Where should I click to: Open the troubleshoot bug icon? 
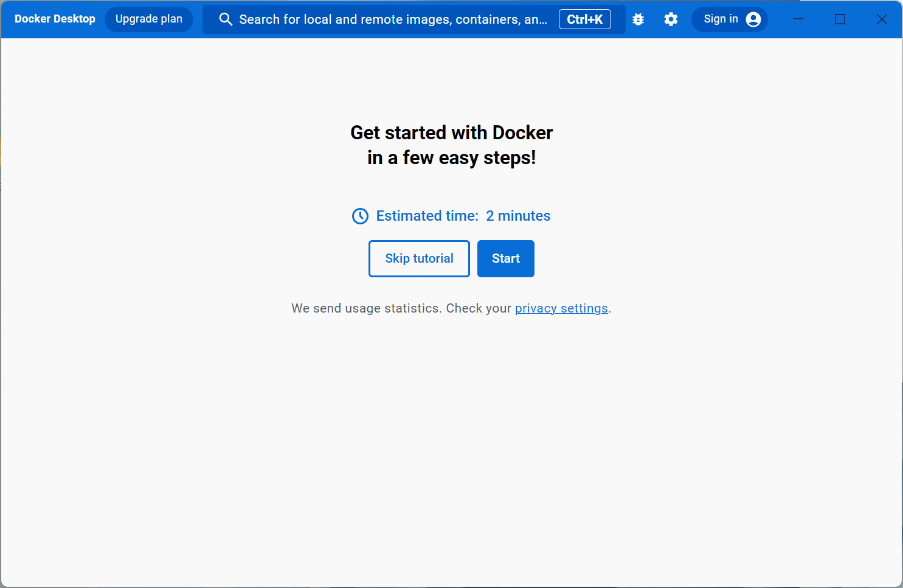[638, 19]
